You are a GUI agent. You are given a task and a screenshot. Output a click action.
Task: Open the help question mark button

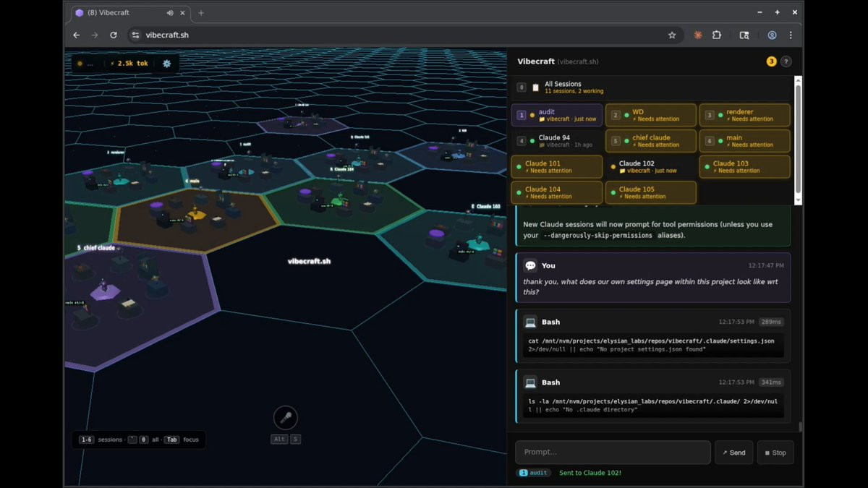(x=786, y=62)
